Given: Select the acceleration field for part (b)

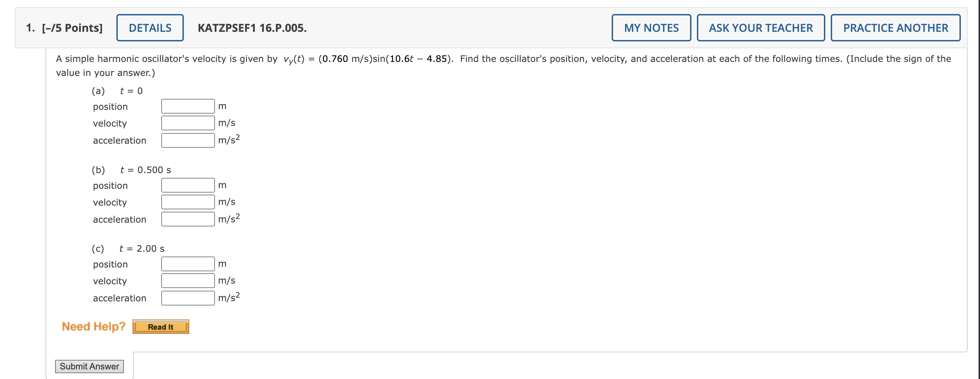Looking at the screenshot, I should tap(188, 219).
